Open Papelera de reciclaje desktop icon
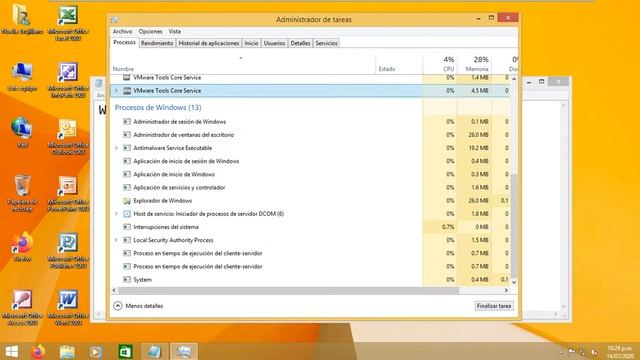 22,193
